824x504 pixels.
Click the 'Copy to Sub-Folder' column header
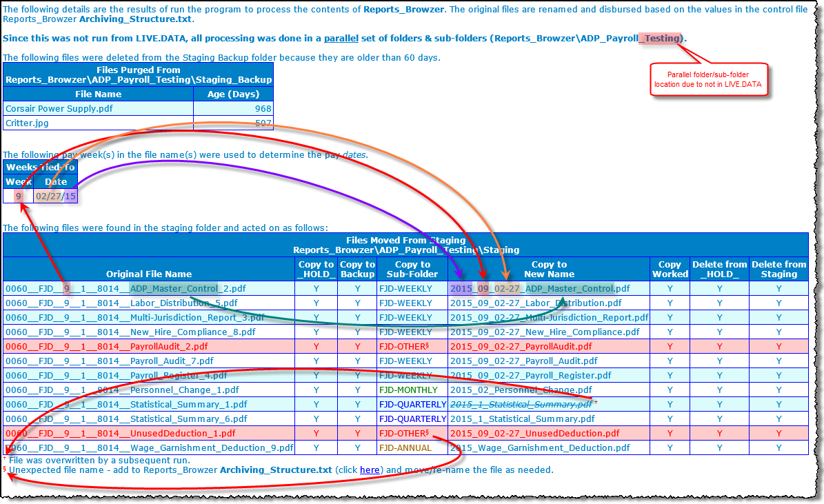coord(412,269)
